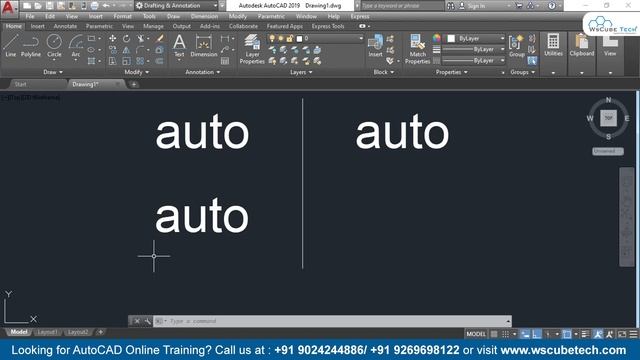The image size is (640, 360).
Task: Click the Fillet tool icon
Action: (140, 50)
